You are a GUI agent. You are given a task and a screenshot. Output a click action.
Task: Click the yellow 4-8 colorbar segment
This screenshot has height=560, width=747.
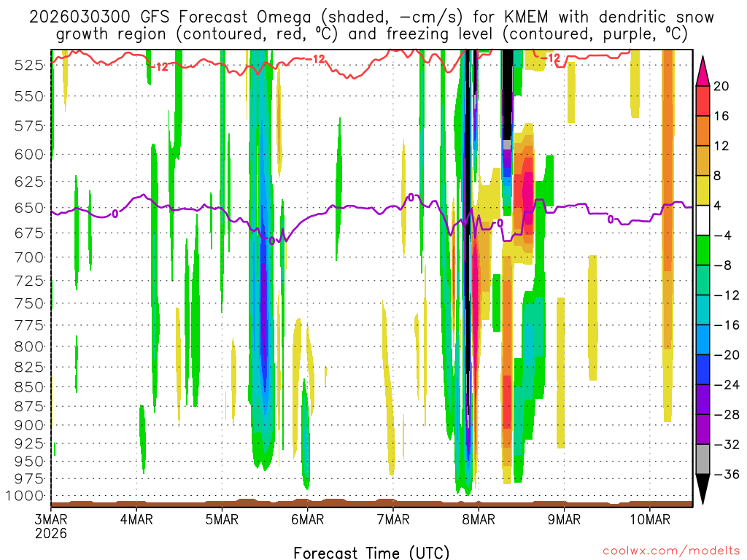[x=703, y=190]
